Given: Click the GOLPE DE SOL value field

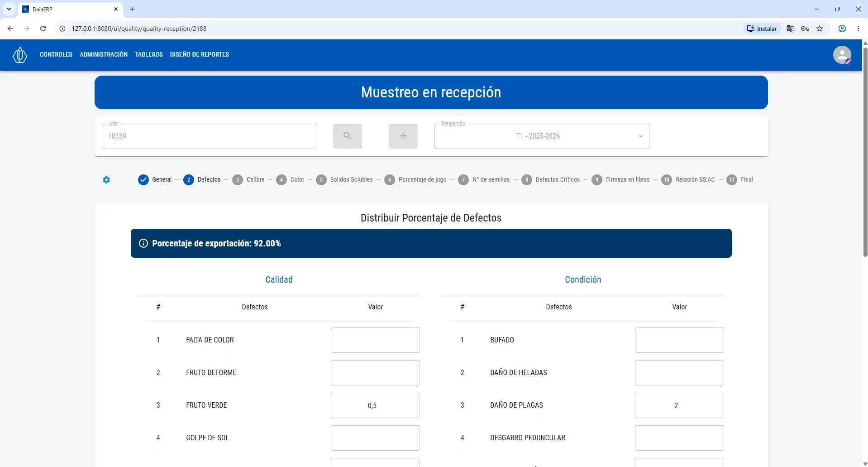Looking at the screenshot, I should (375, 438).
